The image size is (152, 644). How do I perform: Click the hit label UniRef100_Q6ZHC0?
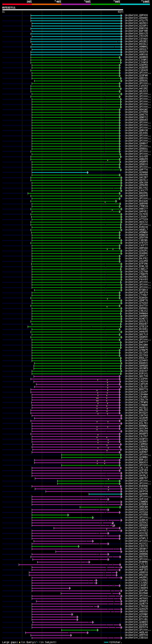[x=136, y=23]
